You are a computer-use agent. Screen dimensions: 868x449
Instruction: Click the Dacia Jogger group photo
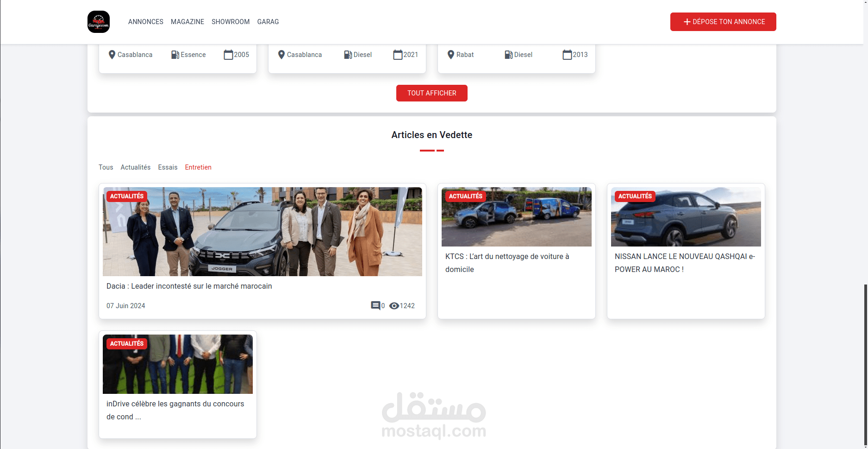[x=262, y=232]
